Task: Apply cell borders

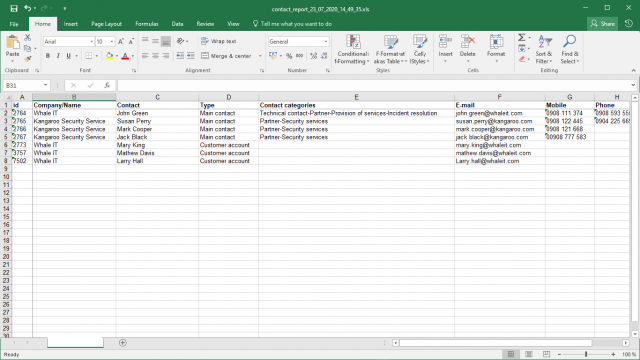Action: tap(89, 56)
